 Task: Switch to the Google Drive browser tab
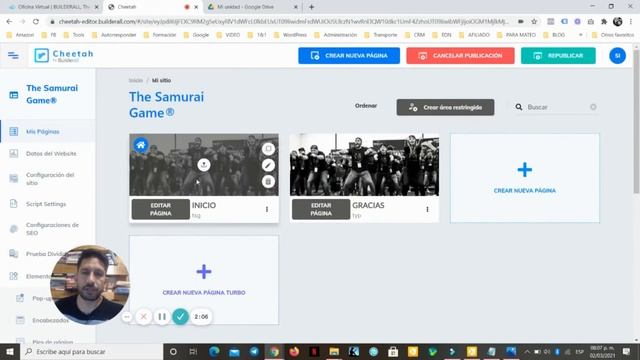[x=252, y=7]
